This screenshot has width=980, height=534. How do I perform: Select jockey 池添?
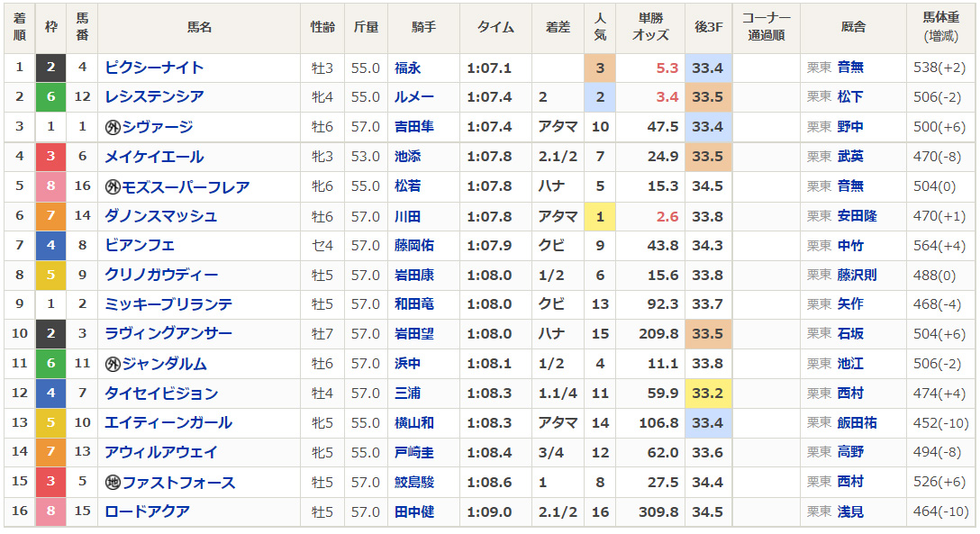tap(407, 156)
